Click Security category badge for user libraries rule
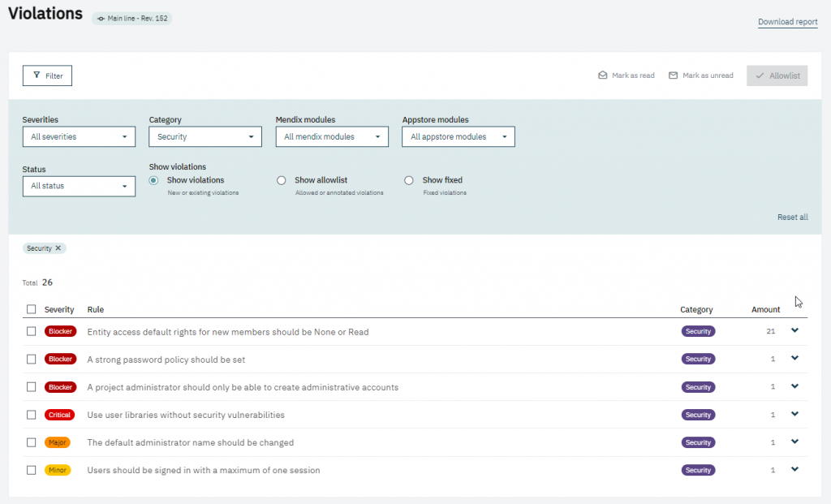Viewport: 831px width, 504px height. tap(698, 415)
